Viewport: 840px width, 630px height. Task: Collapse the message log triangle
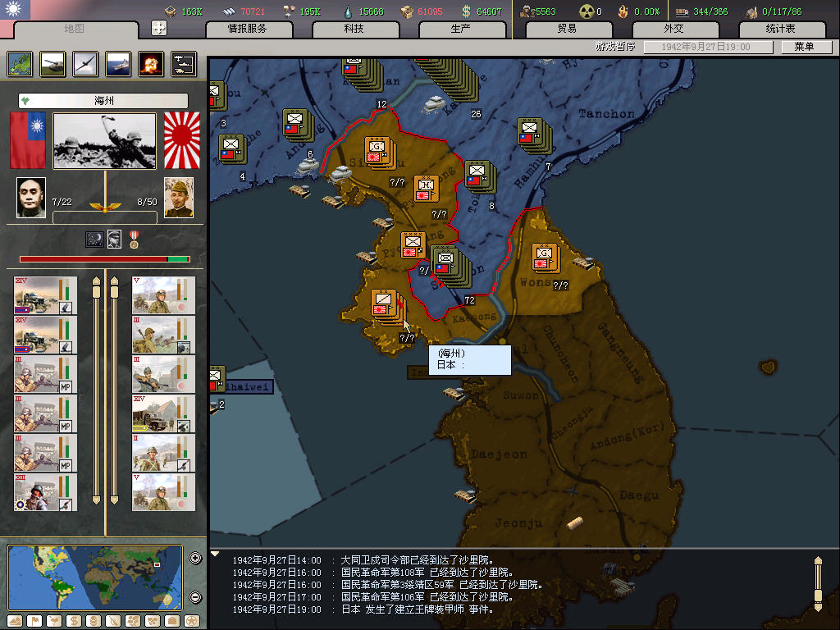pos(216,554)
